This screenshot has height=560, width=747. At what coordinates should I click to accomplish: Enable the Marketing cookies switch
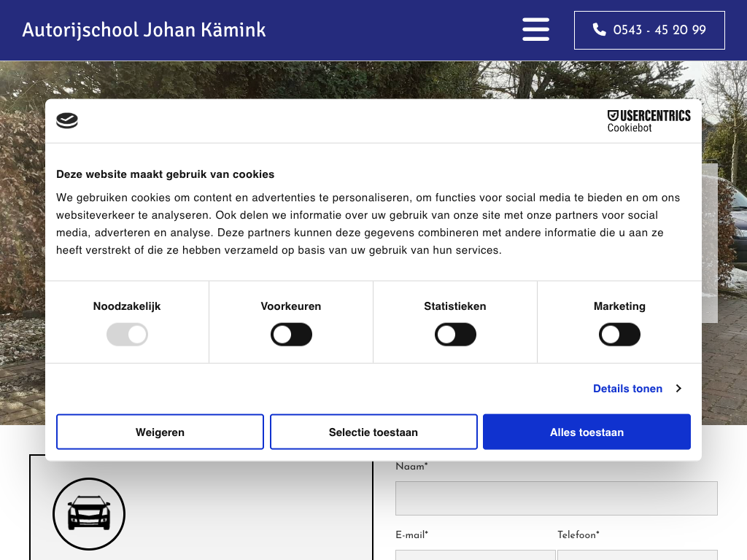(619, 335)
